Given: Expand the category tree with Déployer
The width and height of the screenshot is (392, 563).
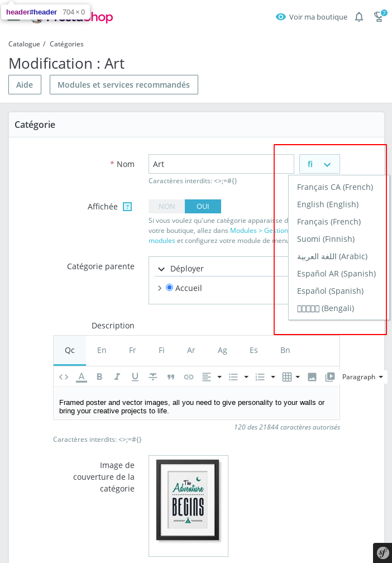Looking at the screenshot, I should pos(181,269).
